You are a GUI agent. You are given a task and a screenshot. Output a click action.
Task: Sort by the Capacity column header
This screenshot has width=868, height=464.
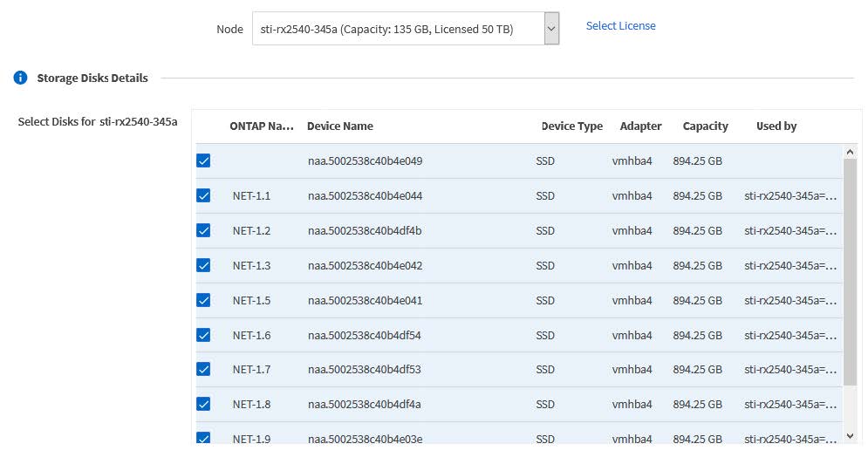click(705, 126)
